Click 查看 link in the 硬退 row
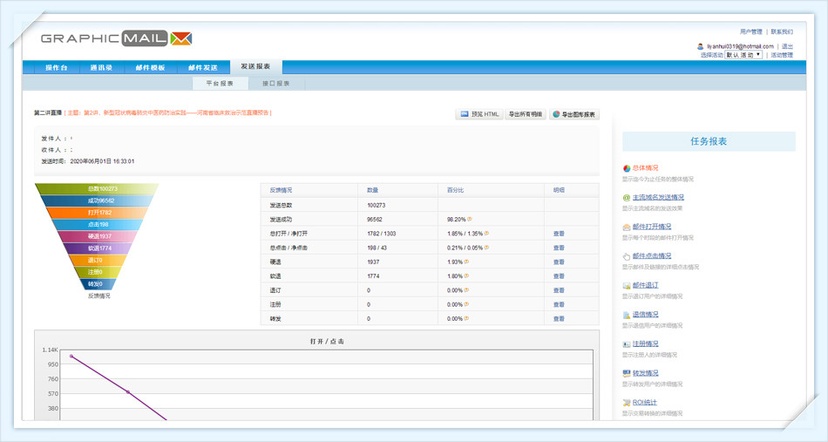Screen dimensions: 828x442 tap(559, 261)
